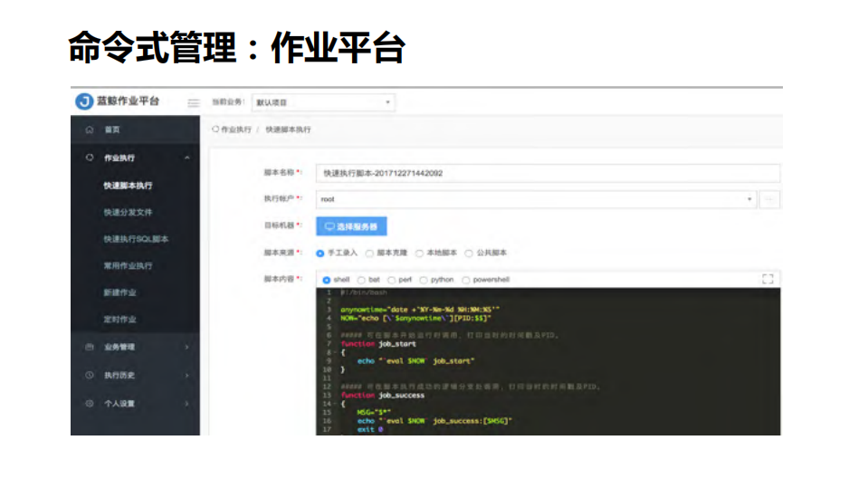868x488 pixels.
Task: Click the 快速脚本执行 breadcrumb text
Action: pos(289,129)
